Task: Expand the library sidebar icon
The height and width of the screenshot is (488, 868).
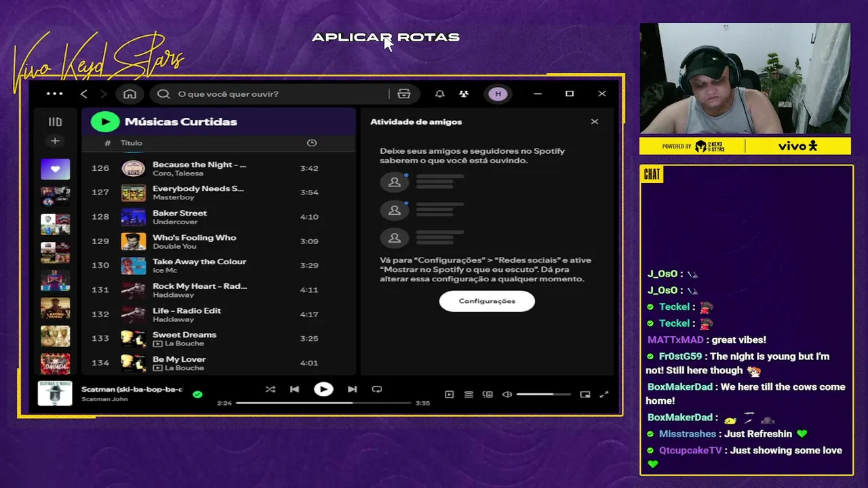Action: [x=55, y=122]
